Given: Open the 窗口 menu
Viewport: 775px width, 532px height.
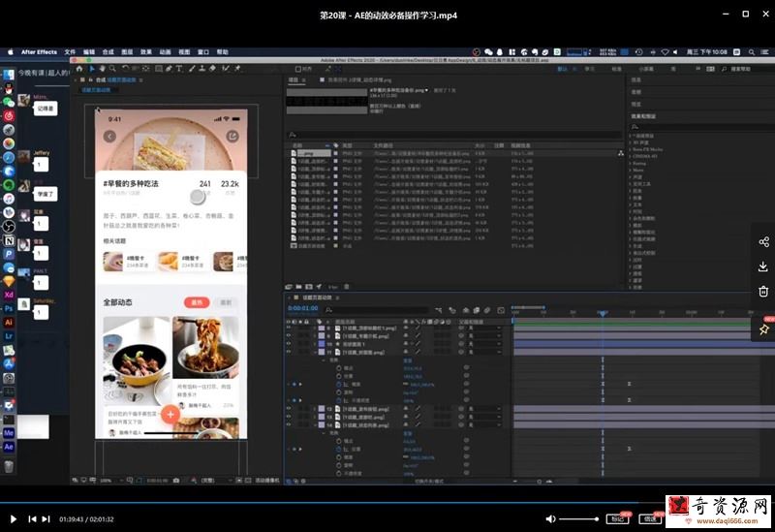Looking at the screenshot, I should tap(203, 52).
